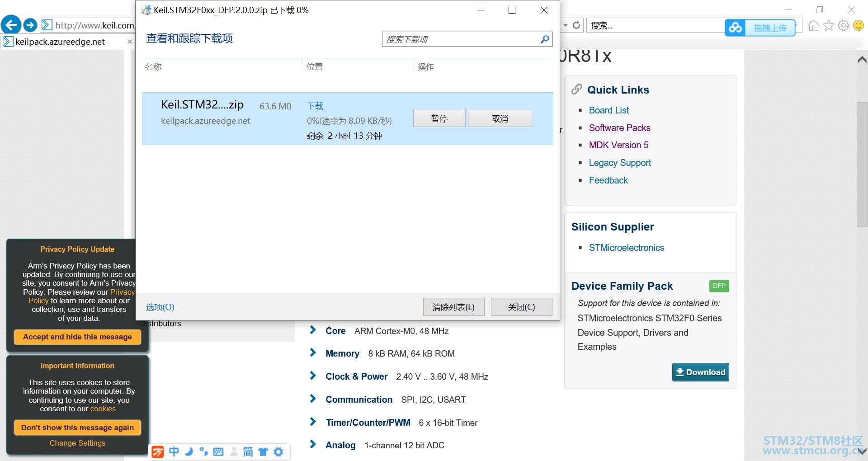Go forward with the browser forward arrow
The image size is (868, 461).
tap(30, 25)
